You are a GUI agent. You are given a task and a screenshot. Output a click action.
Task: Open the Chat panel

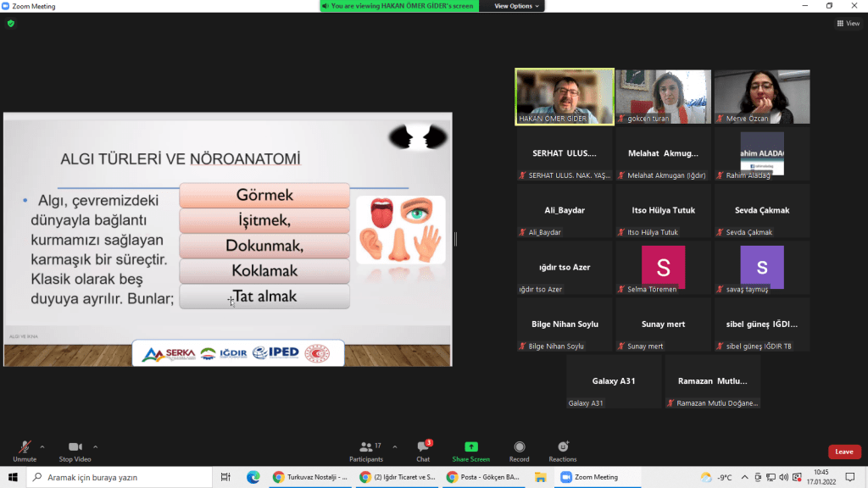(x=423, y=450)
